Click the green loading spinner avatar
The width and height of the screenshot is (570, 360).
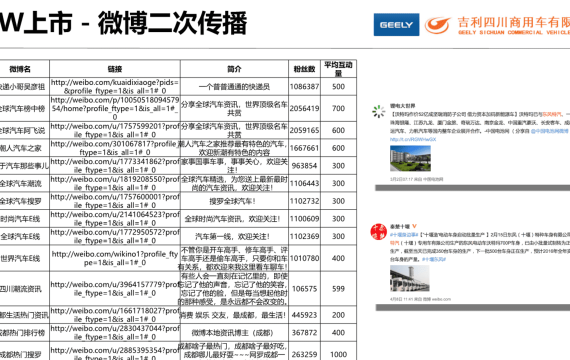click(x=378, y=112)
